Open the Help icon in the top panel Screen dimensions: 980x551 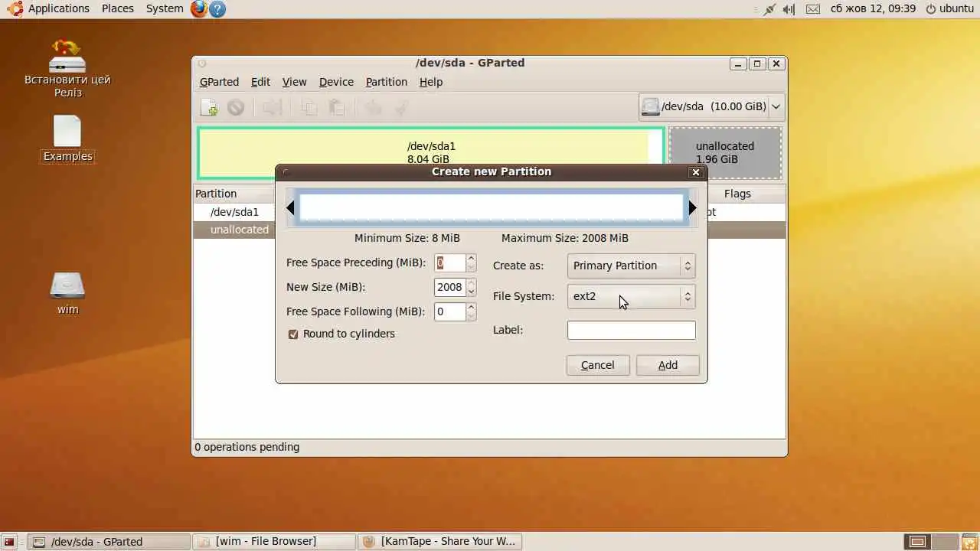coord(217,9)
